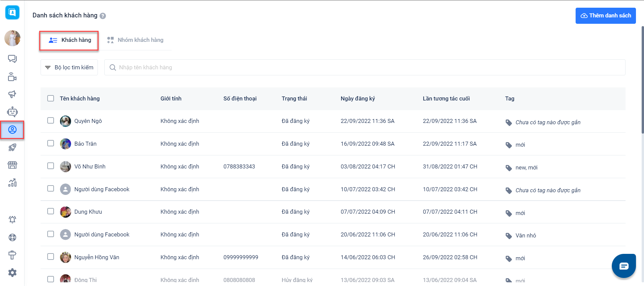
Task: Click the help question mark beside title
Action: point(103,16)
